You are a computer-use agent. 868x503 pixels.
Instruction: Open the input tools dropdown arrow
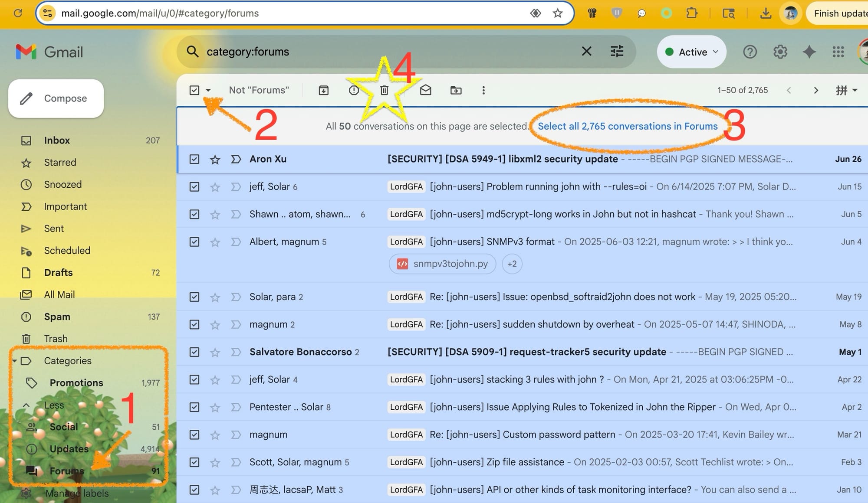pos(855,90)
